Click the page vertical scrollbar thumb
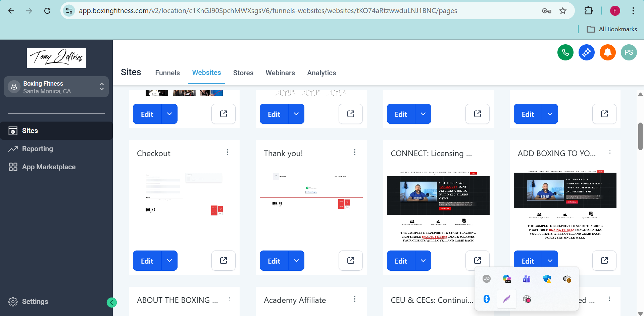The width and height of the screenshot is (644, 316). (x=640, y=136)
